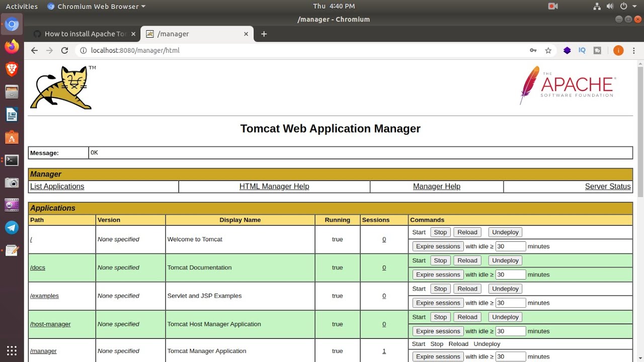View the 1 session for /manager
The width and height of the screenshot is (644, 362).
pos(384,351)
